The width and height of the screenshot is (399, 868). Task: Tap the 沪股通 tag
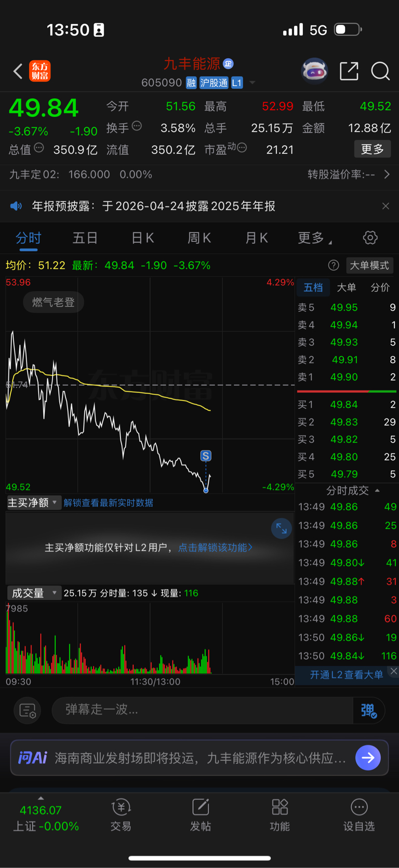214,83
